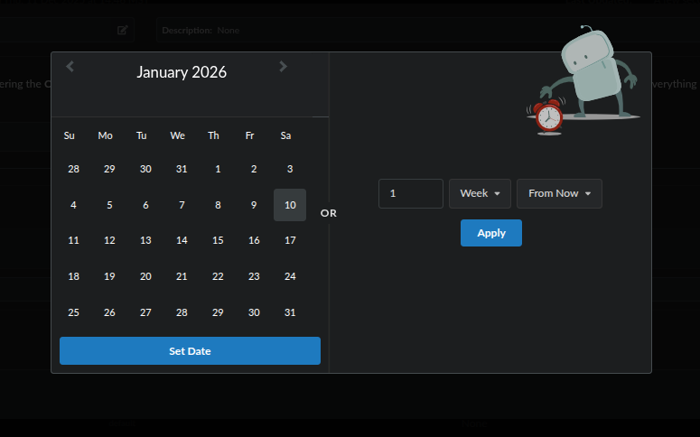Select January 12 on the calendar
This screenshot has width=700, height=437.
coord(109,240)
